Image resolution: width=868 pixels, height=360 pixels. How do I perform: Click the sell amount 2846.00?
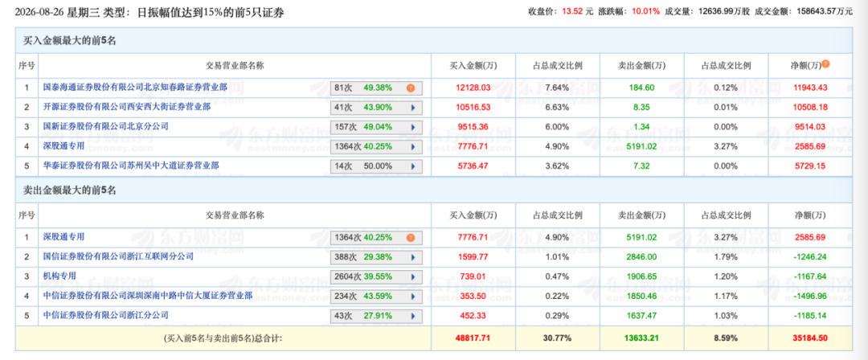click(642, 257)
